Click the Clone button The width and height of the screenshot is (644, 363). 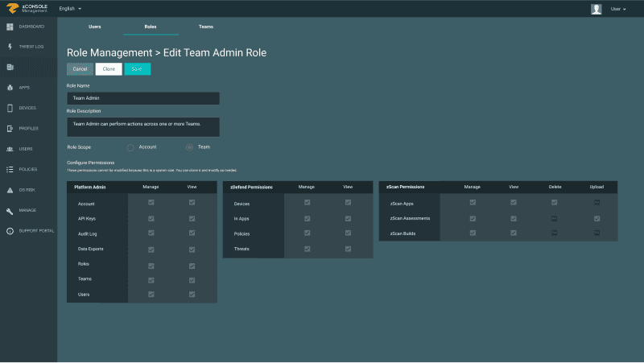[x=109, y=69]
